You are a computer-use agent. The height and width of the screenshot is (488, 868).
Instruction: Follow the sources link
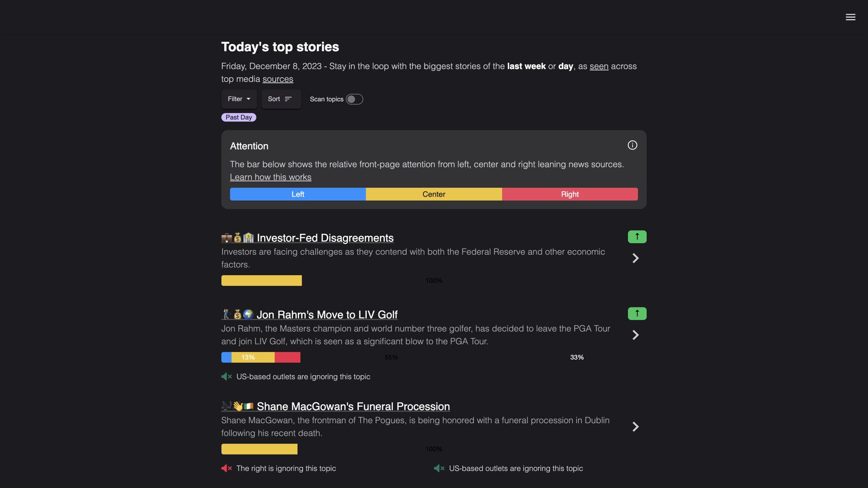pos(278,79)
